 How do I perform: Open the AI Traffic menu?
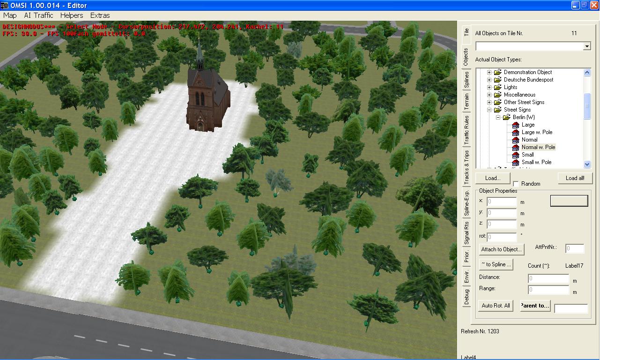tap(38, 15)
